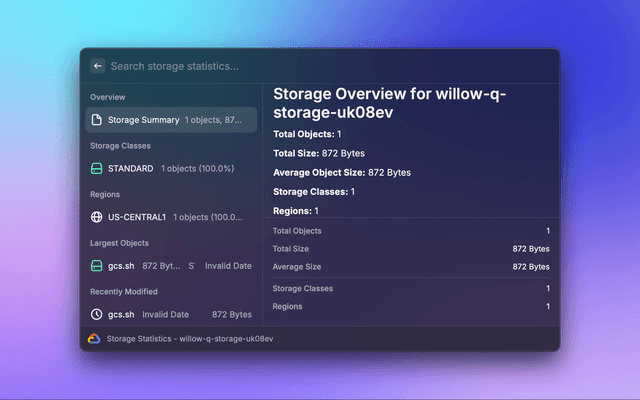Click the Invalid Date tag in Largest Objects
This screenshot has height=400, width=640.
tap(228, 266)
